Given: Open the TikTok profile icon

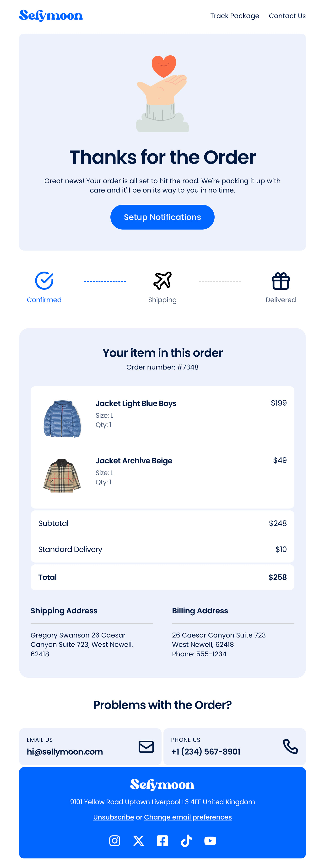Looking at the screenshot, I should coord(186,841).
